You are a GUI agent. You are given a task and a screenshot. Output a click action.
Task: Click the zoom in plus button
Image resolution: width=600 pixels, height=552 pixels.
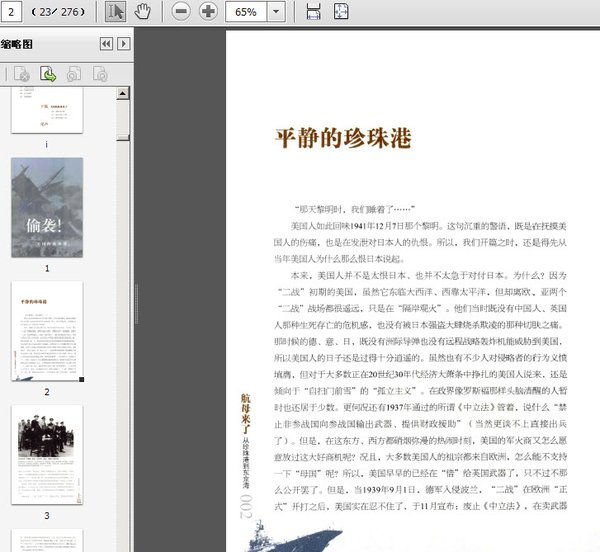tap(208, 11)
